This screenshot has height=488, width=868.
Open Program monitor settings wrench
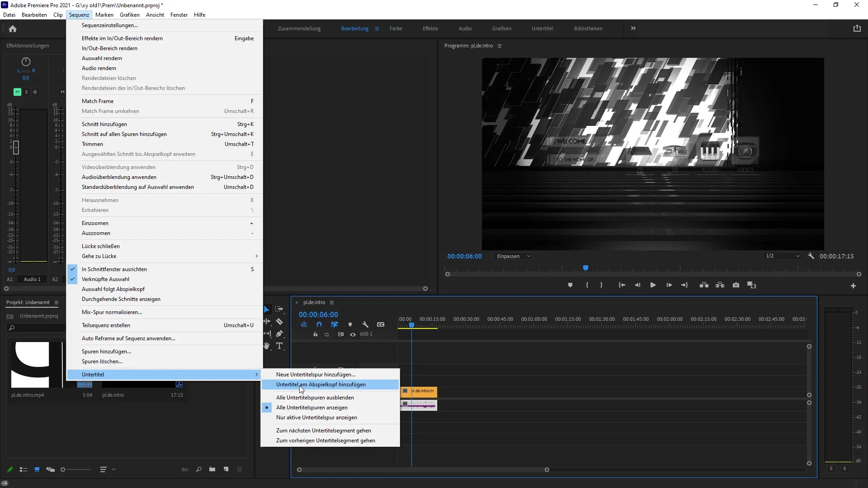pyautogui.click(x=811, y=256)
